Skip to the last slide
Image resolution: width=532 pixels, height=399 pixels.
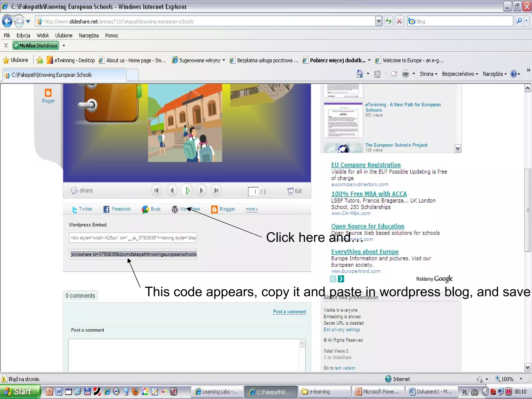click(x=216, y=191)
